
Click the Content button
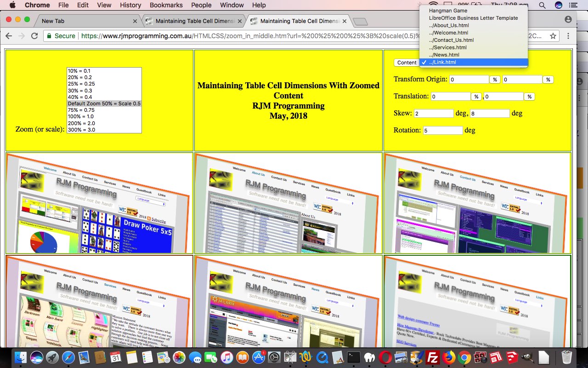tap(407, 63)
